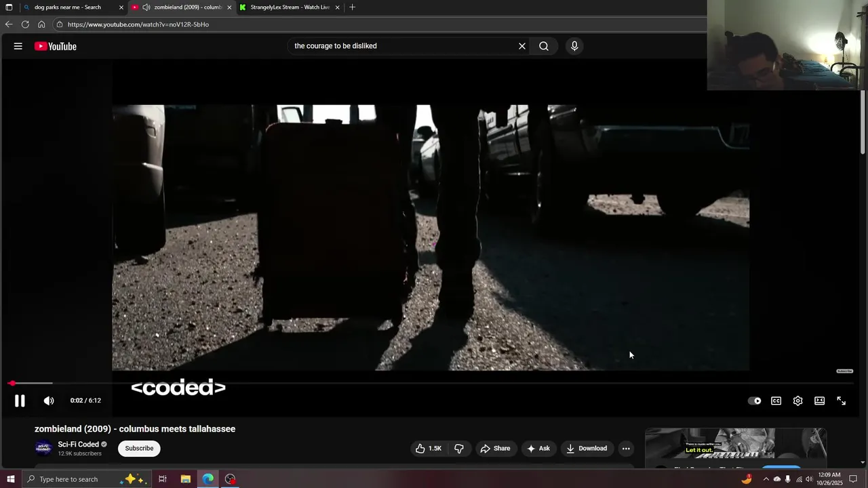The height and width of the screenshot is (488, 868).
Task: Go back to the previous page
Action: point(9,24)
